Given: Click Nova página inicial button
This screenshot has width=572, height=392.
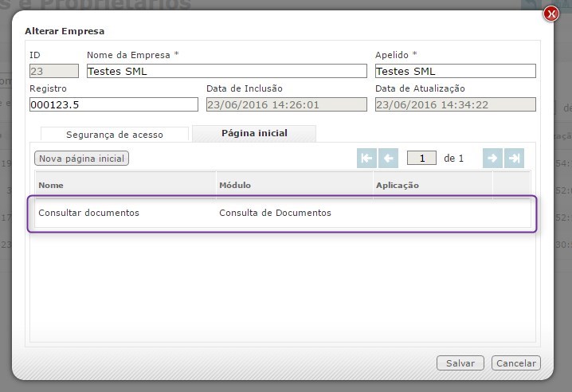Looking at the screenshot, I should pos(82,159).
